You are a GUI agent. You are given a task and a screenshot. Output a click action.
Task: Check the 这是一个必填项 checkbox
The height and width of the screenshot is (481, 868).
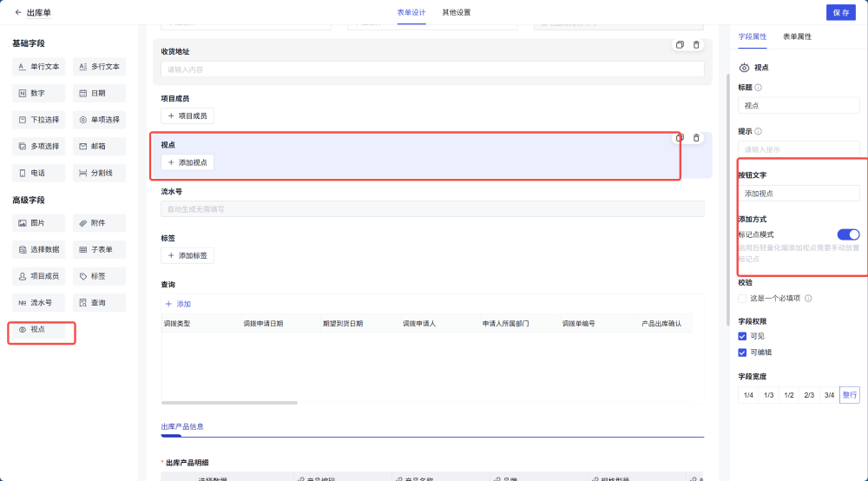point(742,299)
